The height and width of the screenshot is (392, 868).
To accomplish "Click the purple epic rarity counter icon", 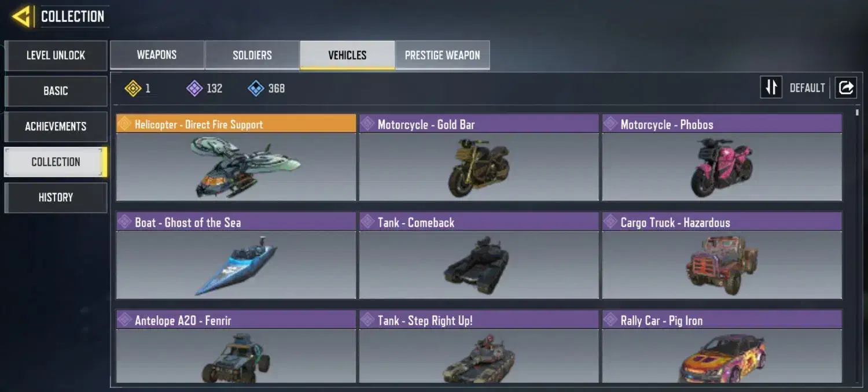I will pos(194,88).
